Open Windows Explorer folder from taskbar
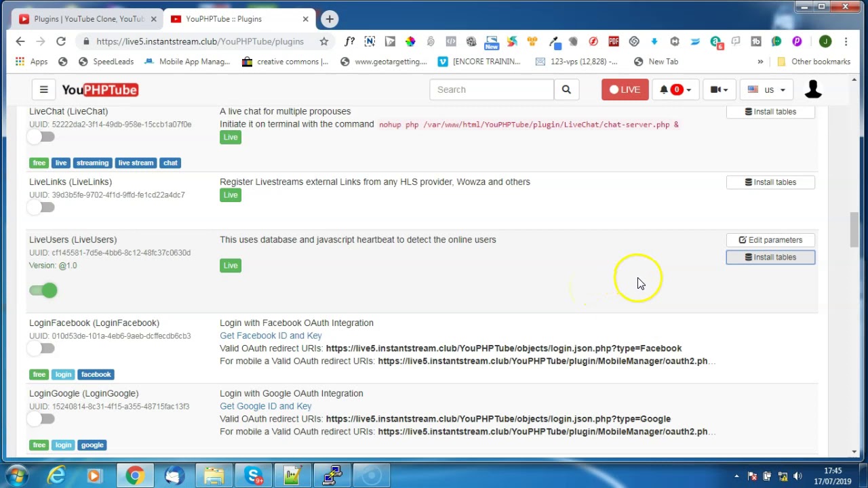The image size is (868, 488). 214,476
